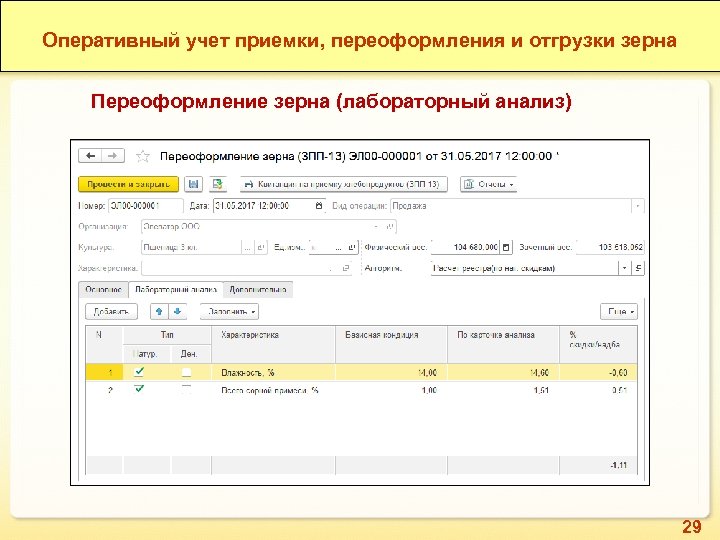The image size is (720, 540).
Task: Toggle Ден. checkbox for Влажность row
Action: click(x=186, y=372)
